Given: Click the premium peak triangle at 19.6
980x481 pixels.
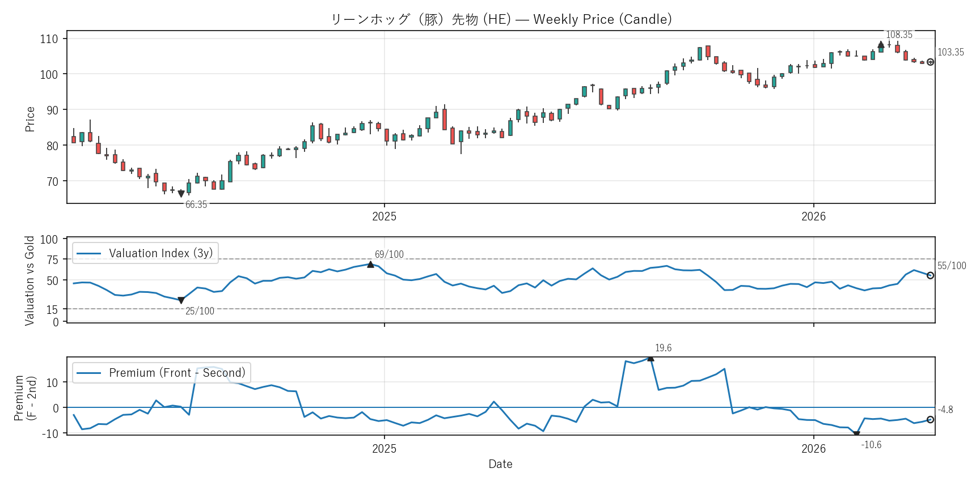Looking at the screenshot, I should coord(650,358).
